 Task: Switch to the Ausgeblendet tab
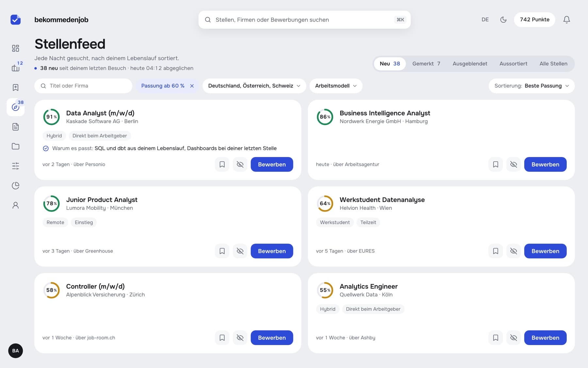pos(470,64)
